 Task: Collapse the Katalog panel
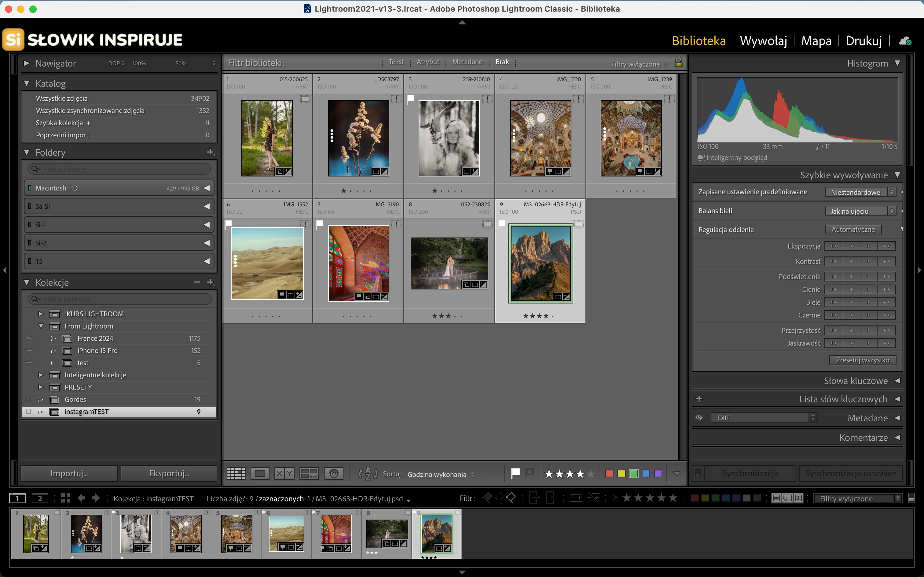[x=27, y=83]
